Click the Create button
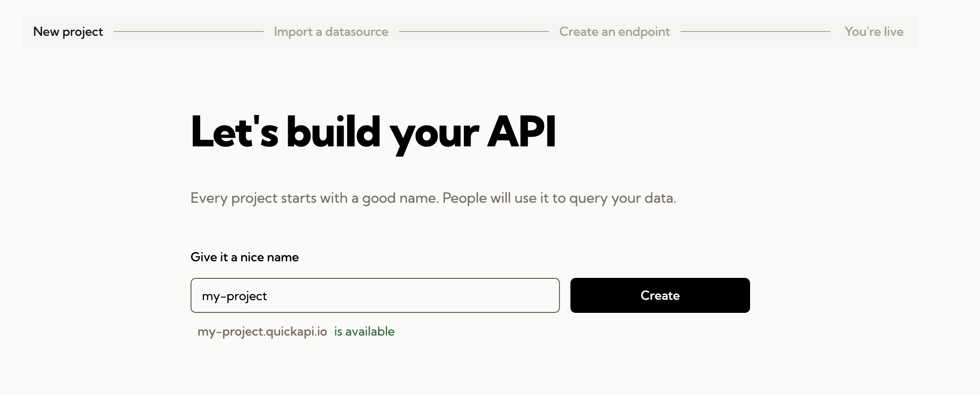Screen dimensions: 980x395 (x=660, y=295)
